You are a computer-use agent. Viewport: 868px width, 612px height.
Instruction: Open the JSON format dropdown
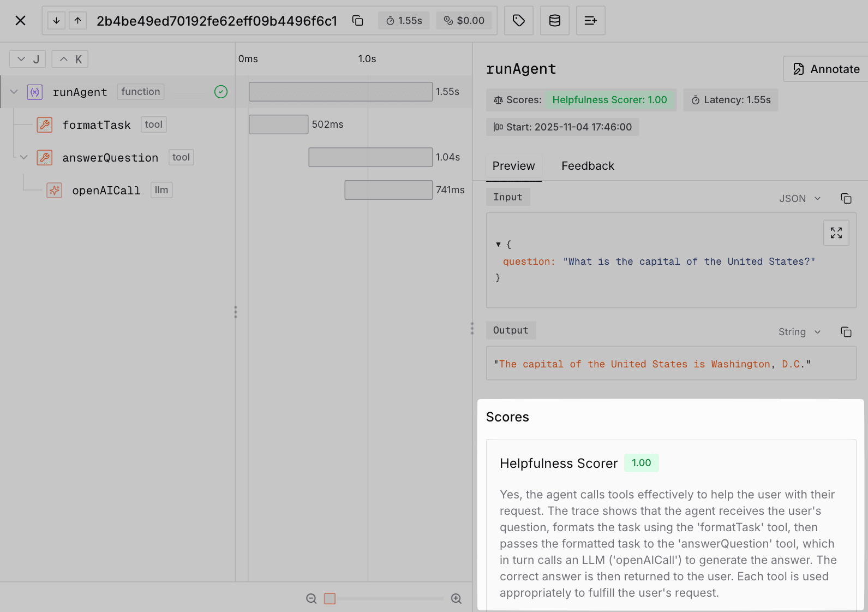[x=799, y=199]
